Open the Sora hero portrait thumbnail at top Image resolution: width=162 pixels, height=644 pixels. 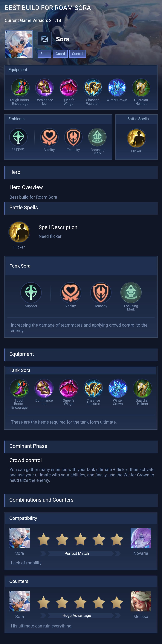19,44
